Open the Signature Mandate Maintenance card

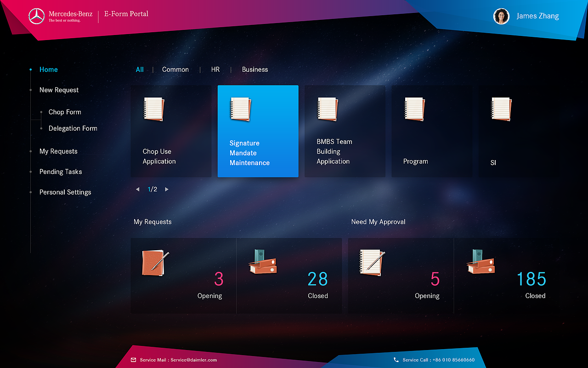point(258,131)
